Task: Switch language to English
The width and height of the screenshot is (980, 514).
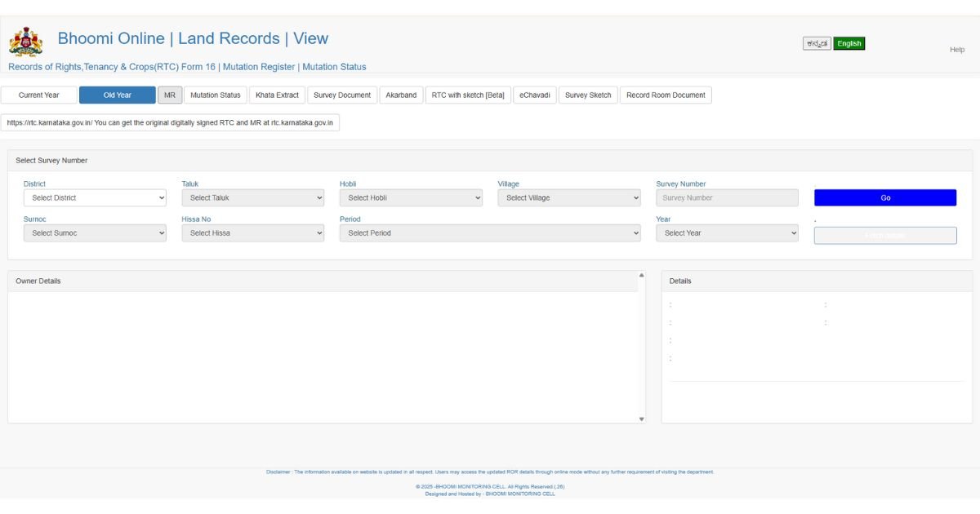Action: tap(849, 44)
